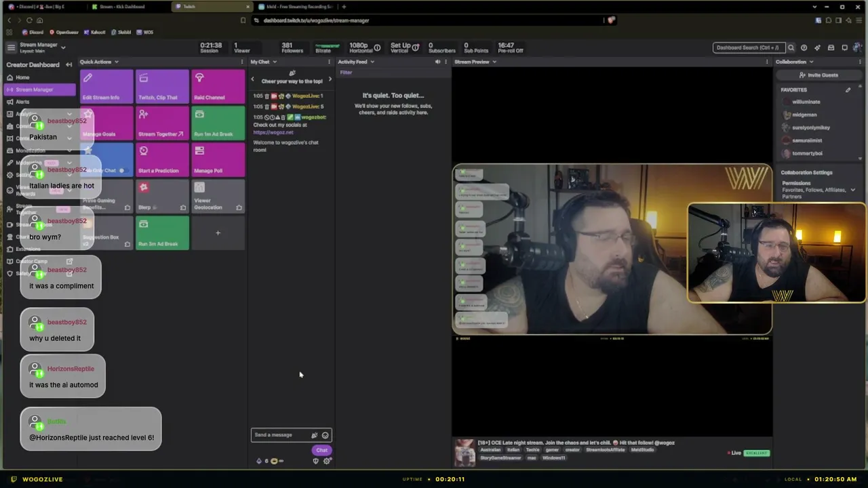Send the message with the Chat button
The width and height of the screenshot is (868, 488).
click(321, 450)
